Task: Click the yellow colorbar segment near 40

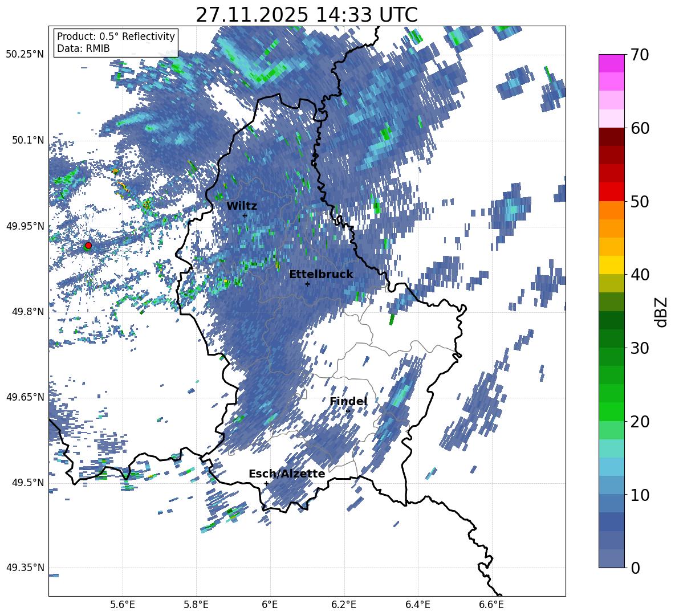Action: [x=611, y=265]
